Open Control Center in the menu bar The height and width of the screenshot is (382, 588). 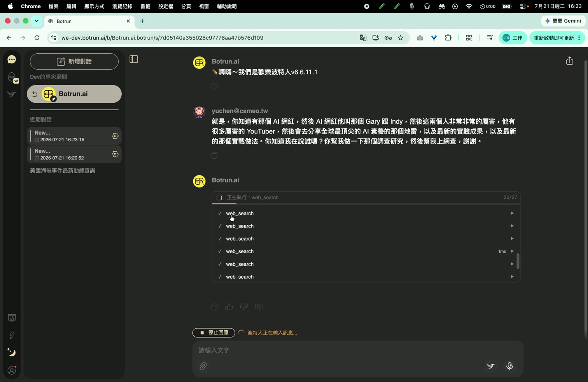[x=524, y=6]
